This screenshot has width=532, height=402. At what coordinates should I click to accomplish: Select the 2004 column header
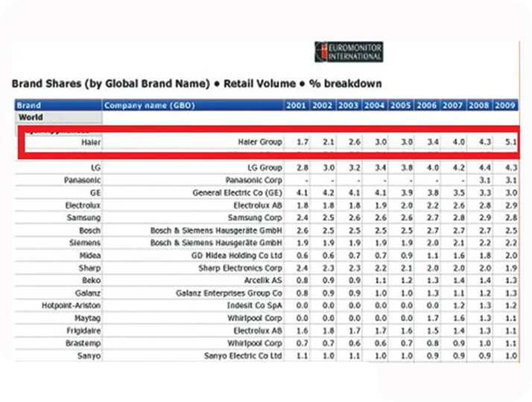coord(375,105)
